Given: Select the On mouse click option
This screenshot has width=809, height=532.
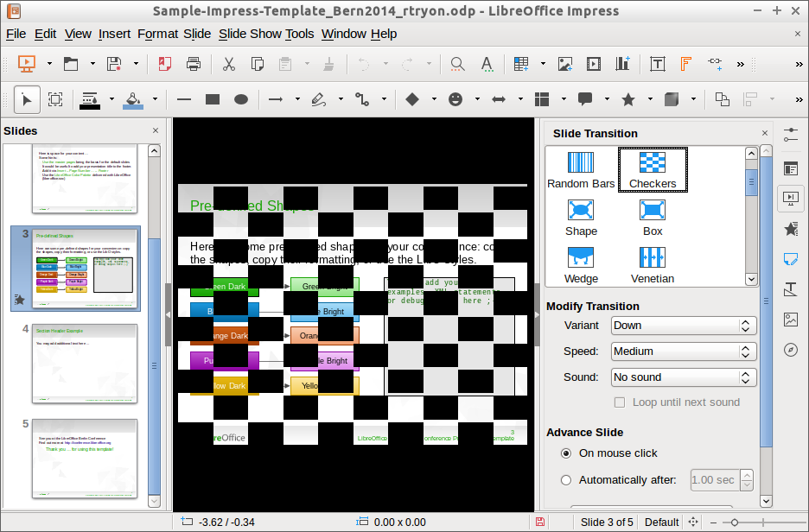Looking at the screenshot, I should tap(566, 453).
